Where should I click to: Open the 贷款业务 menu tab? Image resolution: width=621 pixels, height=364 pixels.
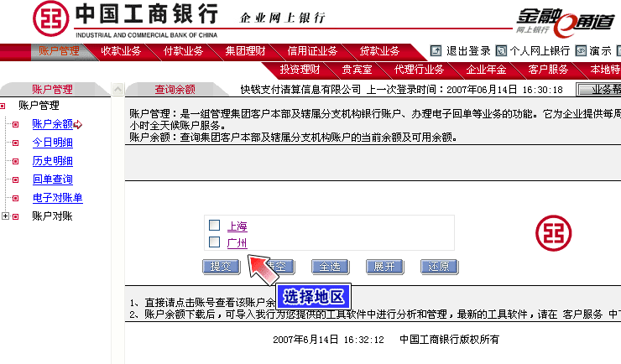(x=379, y=51)
